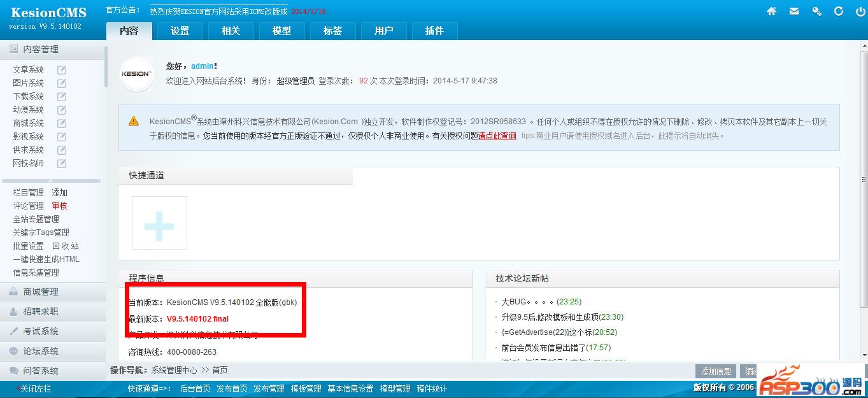Screen dimensions: 868x398
Task: Open 供求系统 in sidebar
Action: point(29,150)
